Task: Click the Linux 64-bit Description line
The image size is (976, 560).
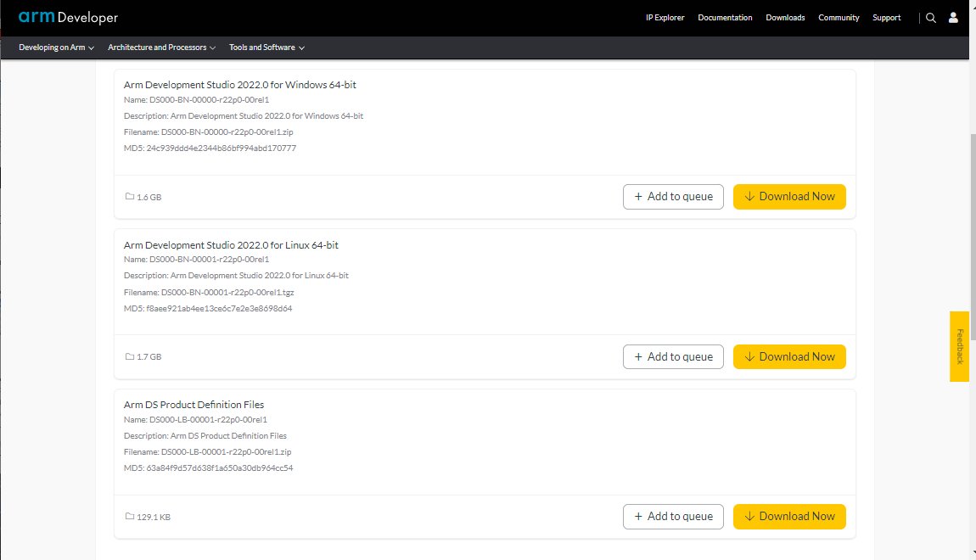Action: pos(236,276)
